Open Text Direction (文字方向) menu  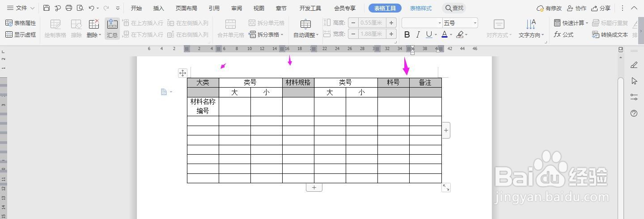[x=531, y=29]
